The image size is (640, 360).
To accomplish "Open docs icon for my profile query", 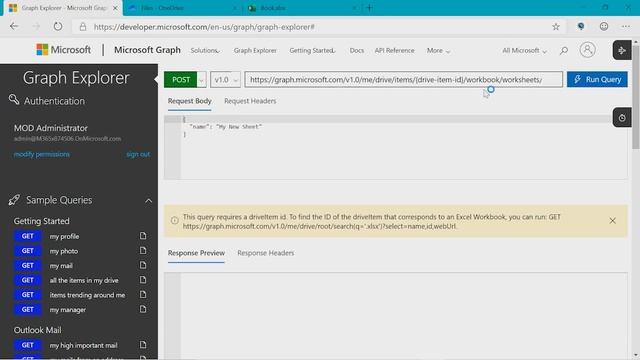I will [x=143, y=236].
